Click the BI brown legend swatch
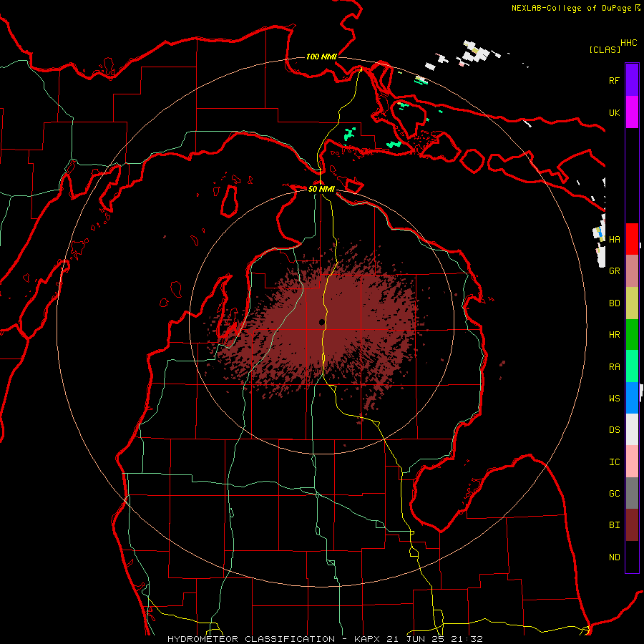The height and width of the screenshot is (644, 644). pyautogui.click(x=632, y=525)
